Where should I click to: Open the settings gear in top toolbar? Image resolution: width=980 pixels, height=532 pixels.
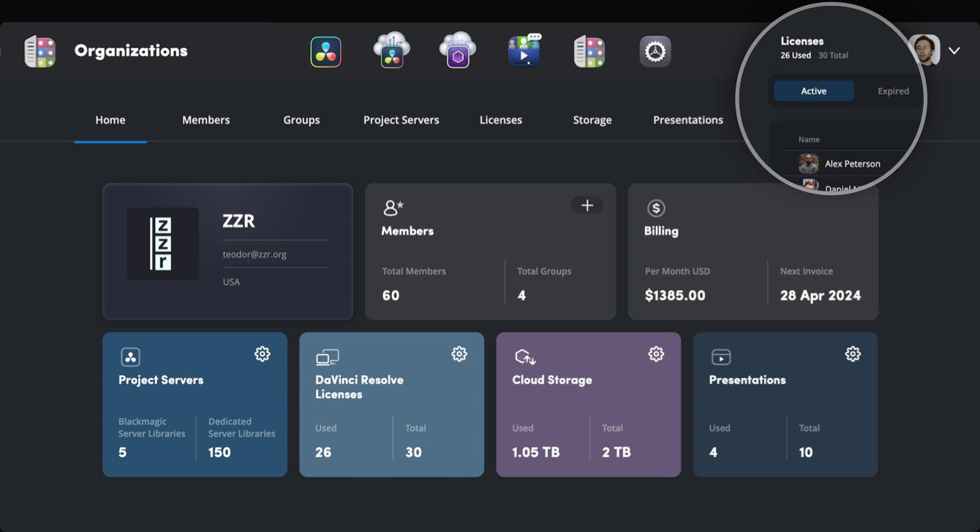point(655,50)
